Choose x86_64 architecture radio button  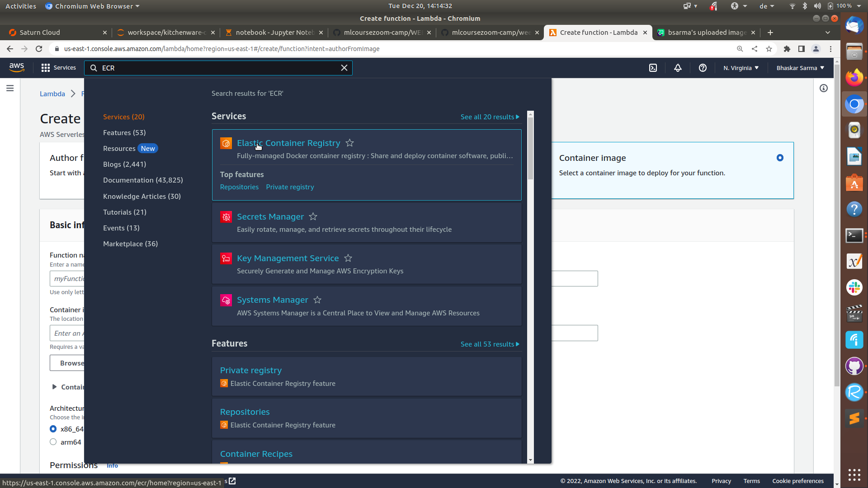[x=53, y=429]
